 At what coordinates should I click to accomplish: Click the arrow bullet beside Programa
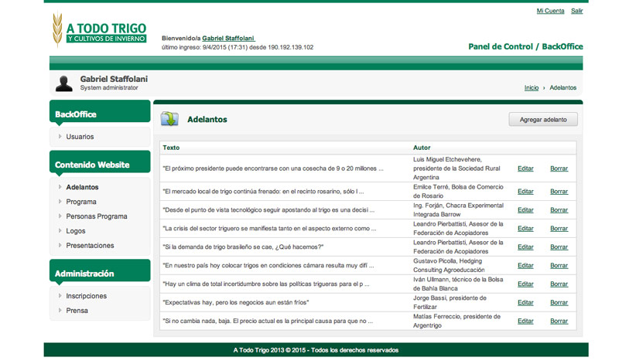(60, 201)
